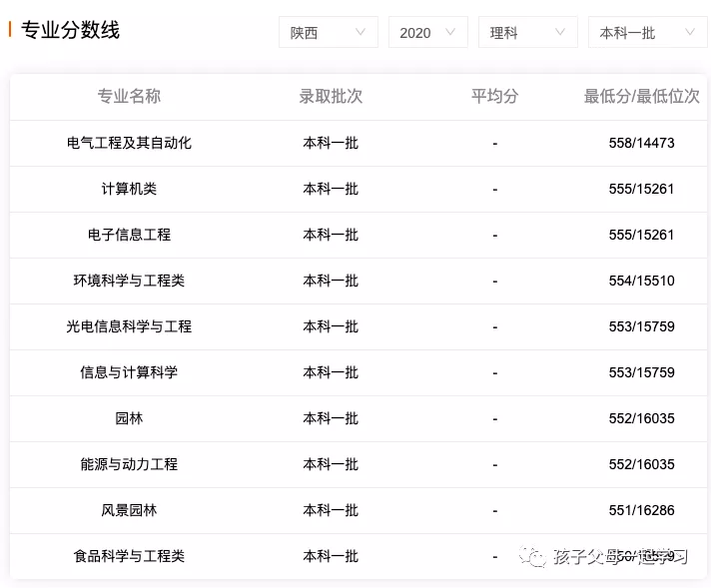
Task: Click 552/16035 score in 能源与动力工程 row
Action: (x=642, y=464)
